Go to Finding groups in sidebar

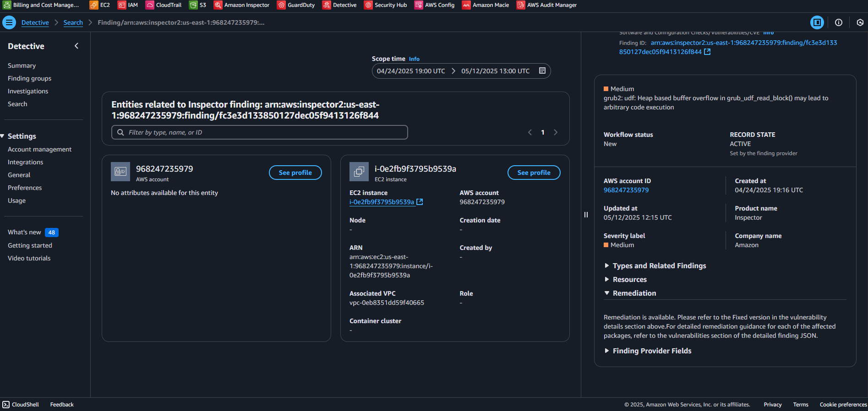tap(29, 79)
